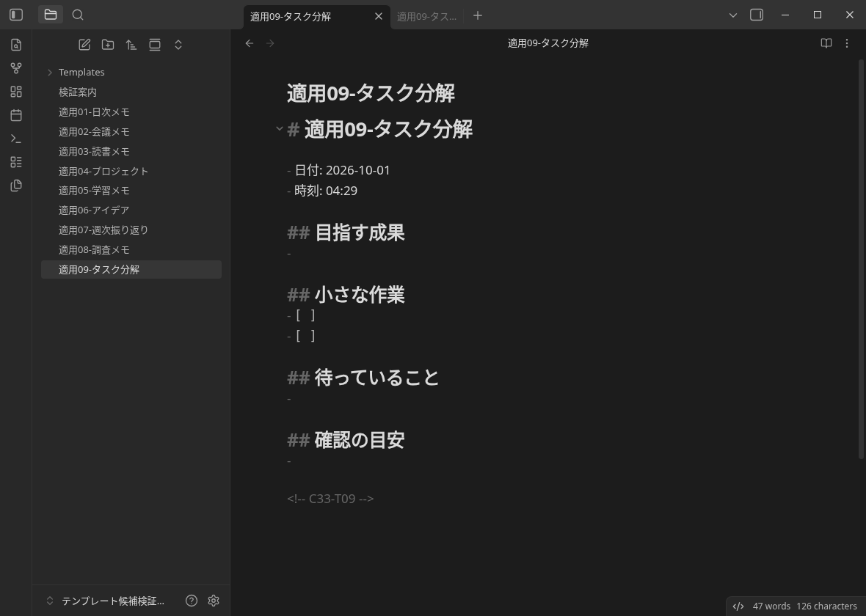Open canvas icon in the ribbon
The height and width of the screenshot is (616, 866).
click(16, 92)
